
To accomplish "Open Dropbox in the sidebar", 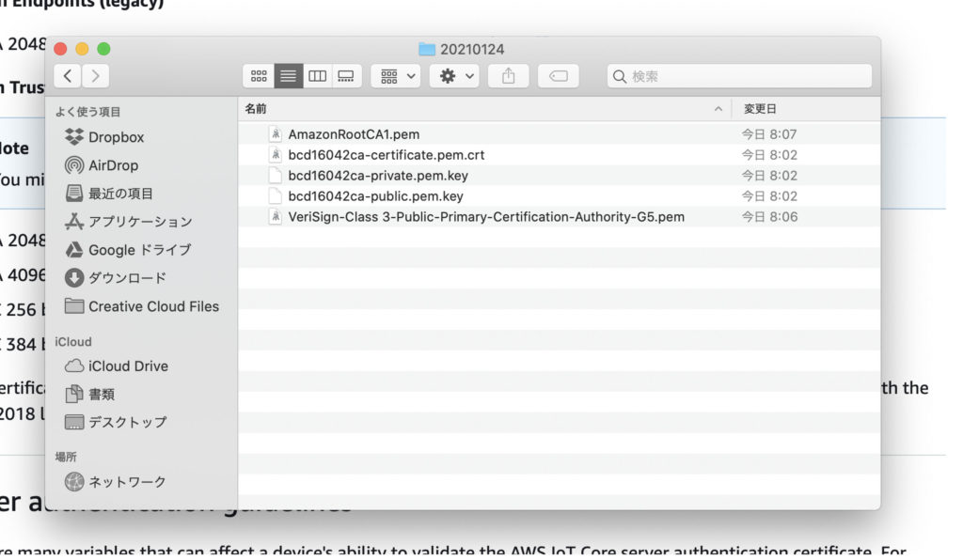I will click(116, 137).
